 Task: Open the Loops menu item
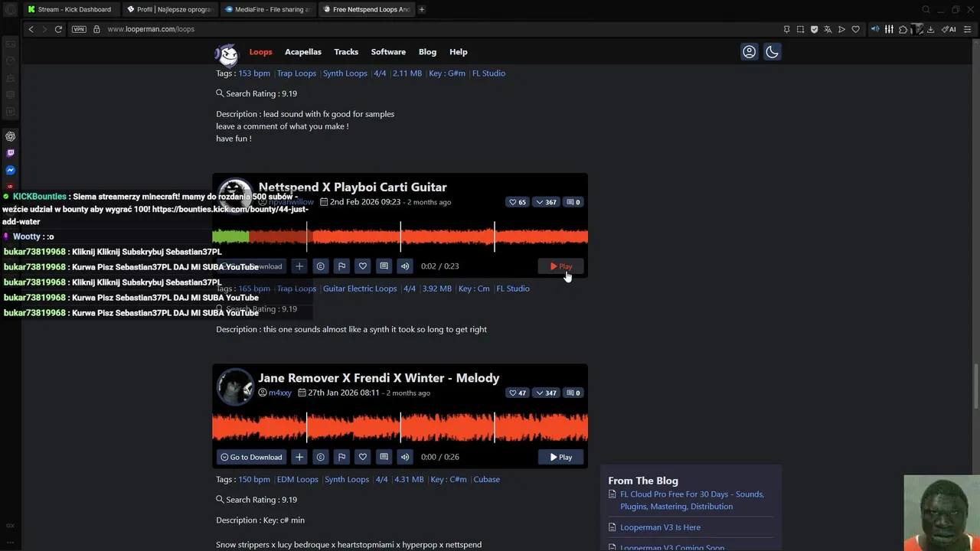[x=260, y=52]
